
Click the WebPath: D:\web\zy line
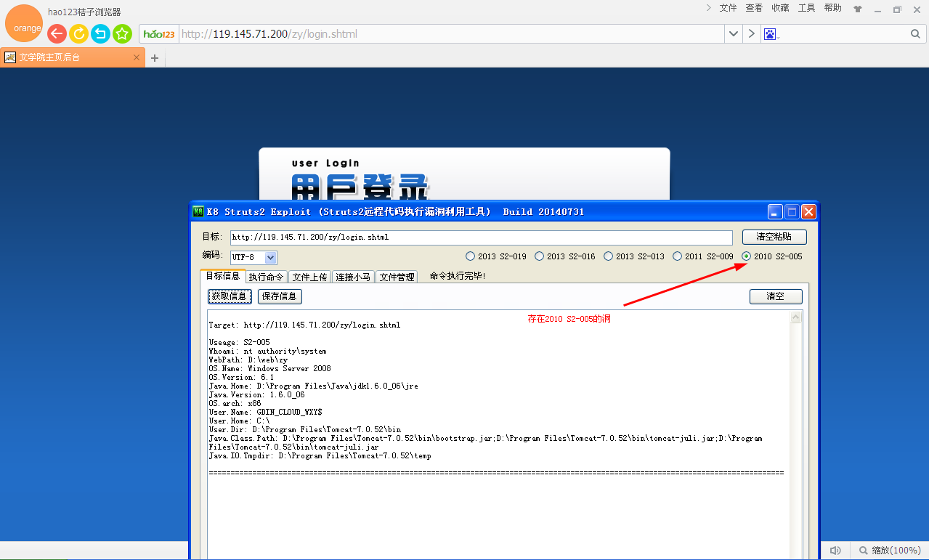(248, 360)
